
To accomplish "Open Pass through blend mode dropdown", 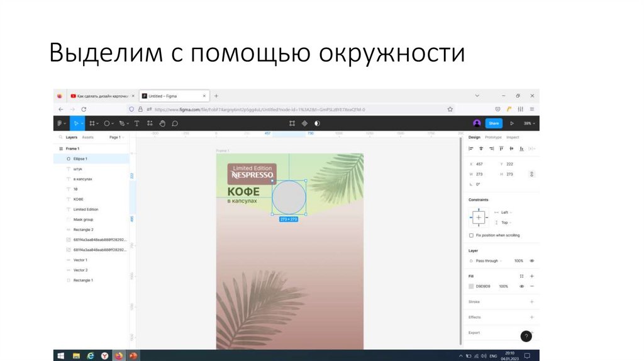I will 488,261.
